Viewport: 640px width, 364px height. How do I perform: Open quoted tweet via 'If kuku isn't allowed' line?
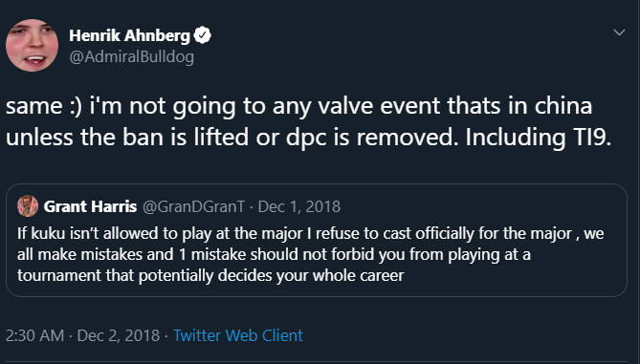[x=310, y=233]
